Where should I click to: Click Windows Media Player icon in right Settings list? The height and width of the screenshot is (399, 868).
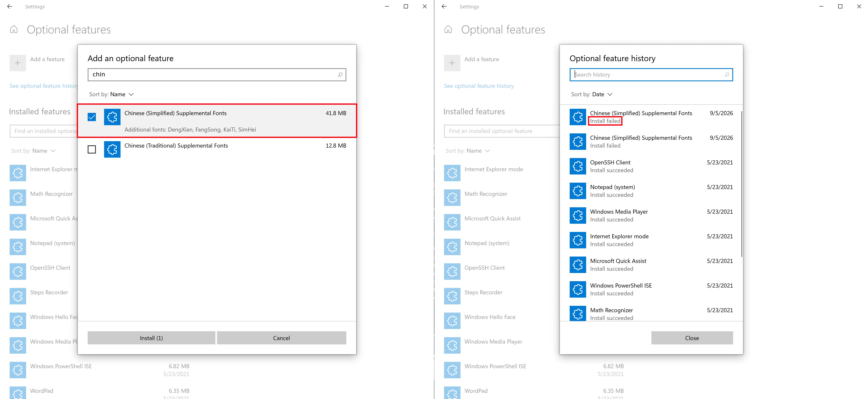pyautogui.click(x=452, y=345)
